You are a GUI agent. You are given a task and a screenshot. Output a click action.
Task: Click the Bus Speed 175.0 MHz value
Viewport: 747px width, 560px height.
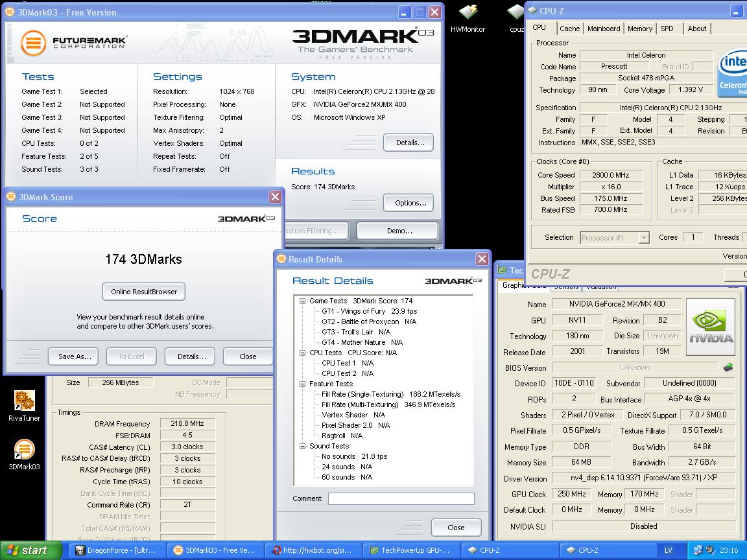point(611,198)
